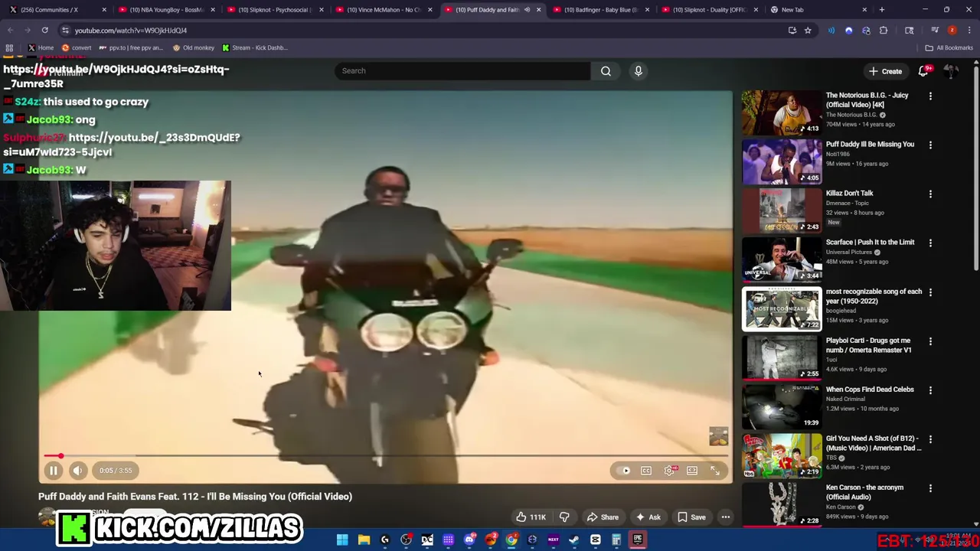The height and width of the screenshot is (551, 980).
Task: Switch to the Slipknot - Duality tab
Action: [x=708, y=10]
